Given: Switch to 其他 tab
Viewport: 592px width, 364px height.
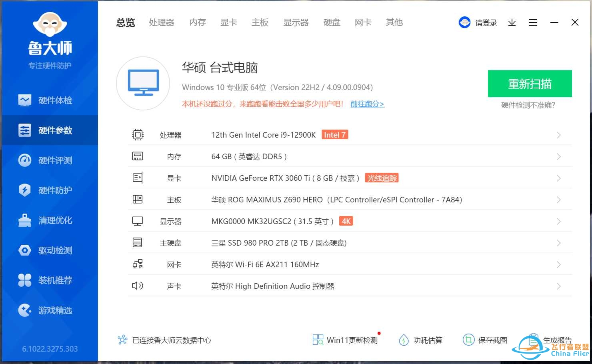Looking at the screenshot, I should coord(394,22).
